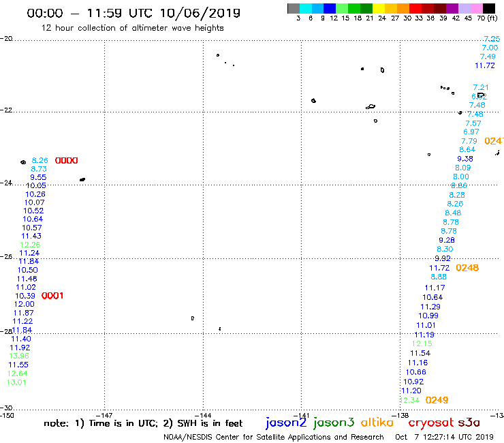
Task: Click wave height value '7.57'
Action: [473, 123]
